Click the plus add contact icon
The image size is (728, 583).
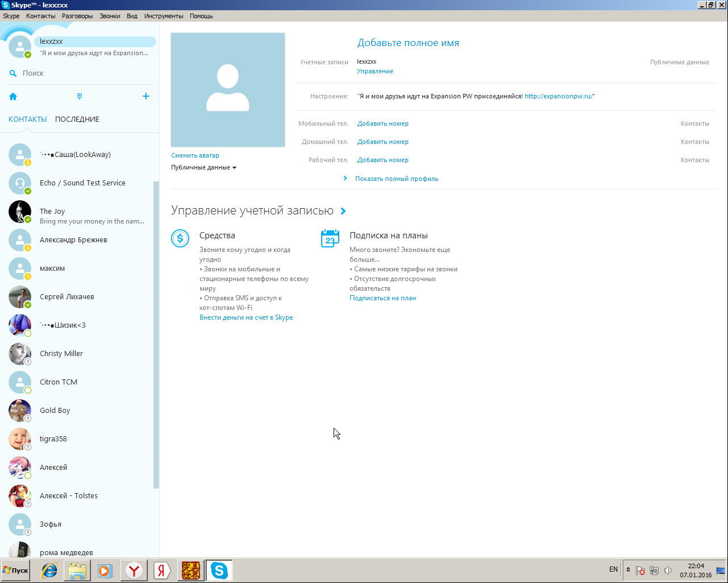click(x=146, y=96)
